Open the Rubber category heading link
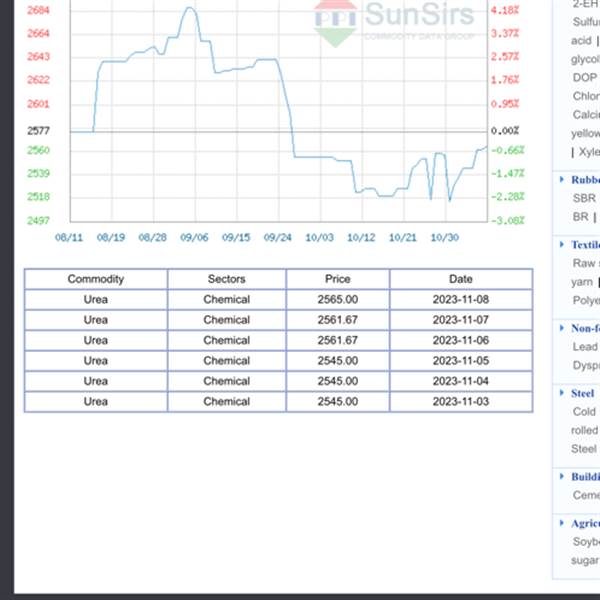Screen dimensions: 600x600 tap(585, 179)
